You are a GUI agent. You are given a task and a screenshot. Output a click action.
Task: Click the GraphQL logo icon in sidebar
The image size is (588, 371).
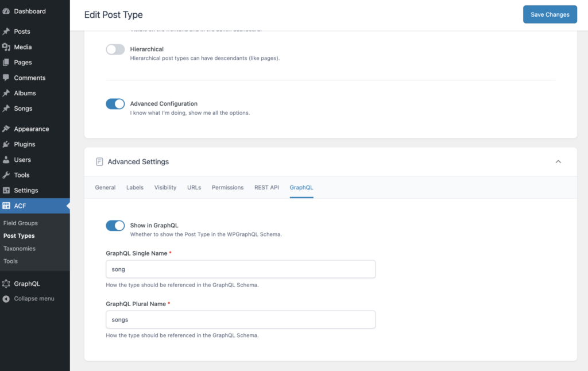[6, 284]
